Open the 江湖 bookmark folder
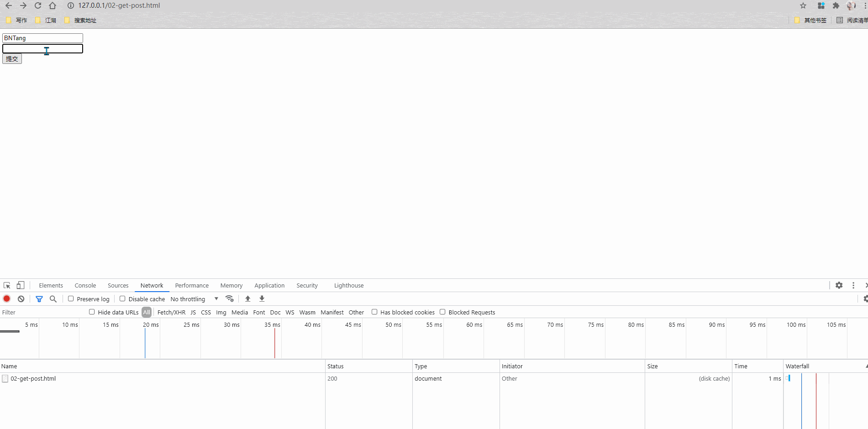The width and height of the screenshot is (868, 429). [46, 20]
